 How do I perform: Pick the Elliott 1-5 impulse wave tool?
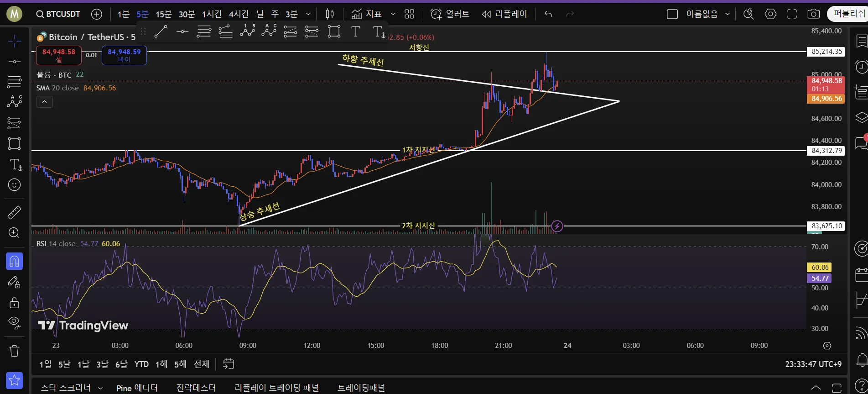(247, 31)
